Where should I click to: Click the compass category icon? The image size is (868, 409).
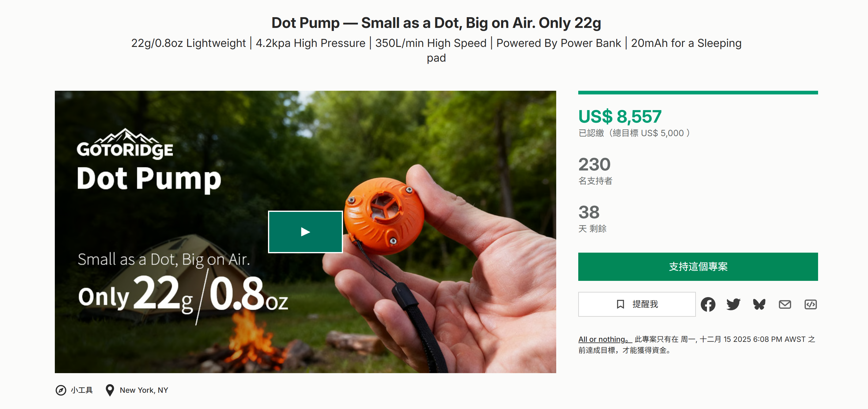(61, 390)
